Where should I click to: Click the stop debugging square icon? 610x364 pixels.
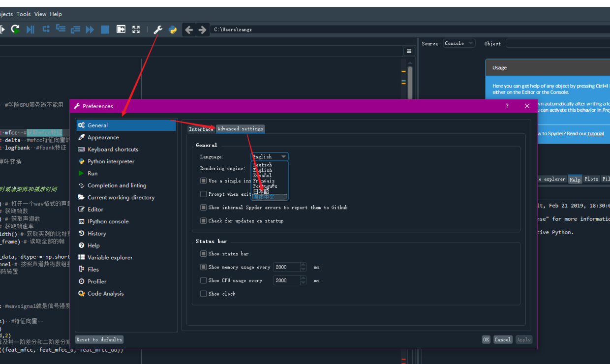coord(105,30)
